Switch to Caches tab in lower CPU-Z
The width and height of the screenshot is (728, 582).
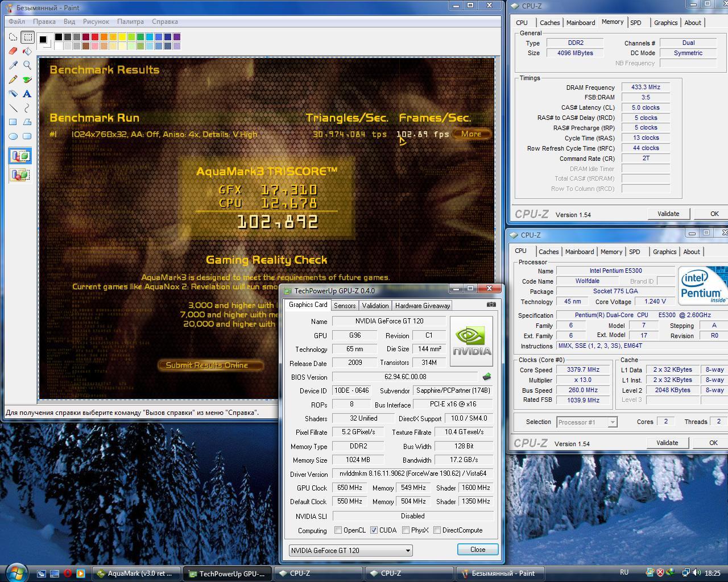pos(548,252)
